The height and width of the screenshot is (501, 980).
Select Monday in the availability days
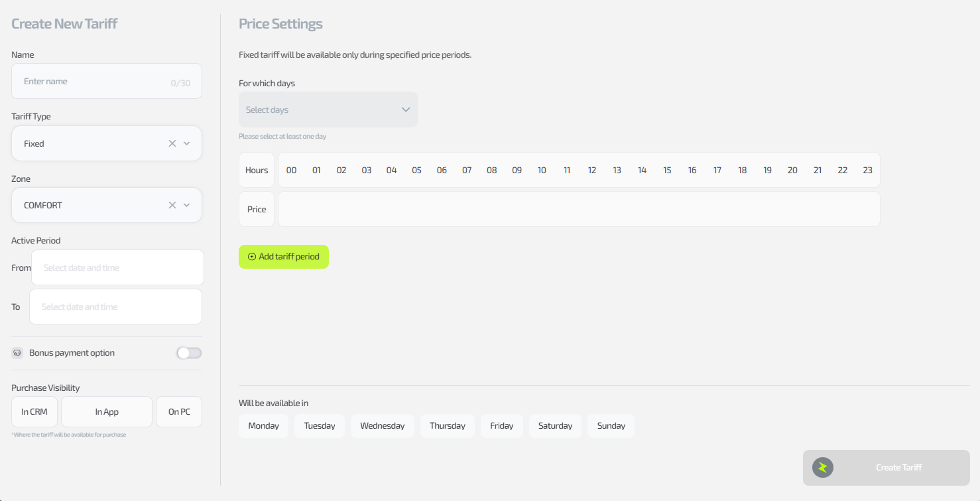tap(263, 426)
